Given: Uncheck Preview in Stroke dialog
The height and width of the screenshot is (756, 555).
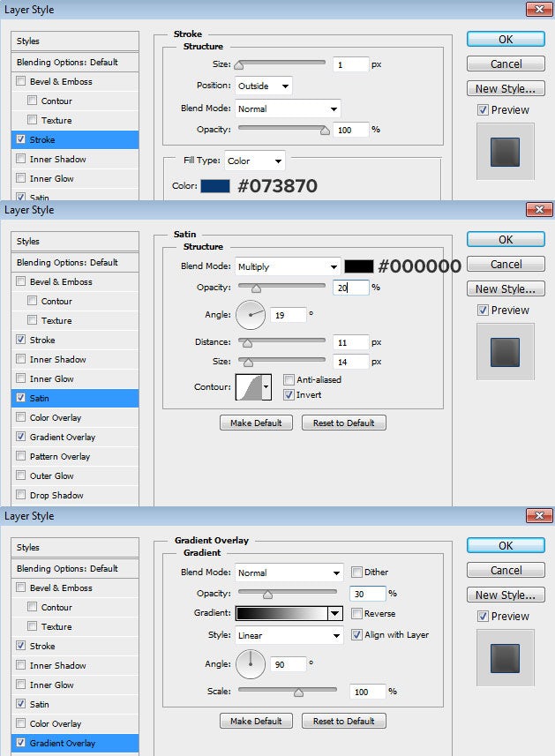Looking at the screenshot, I should (483, 110).
